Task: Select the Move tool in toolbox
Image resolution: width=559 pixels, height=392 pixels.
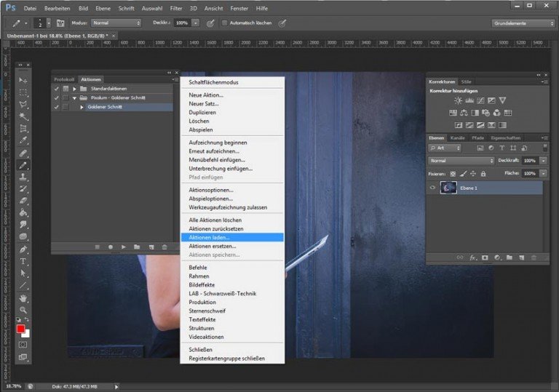Action: point(23,80)
